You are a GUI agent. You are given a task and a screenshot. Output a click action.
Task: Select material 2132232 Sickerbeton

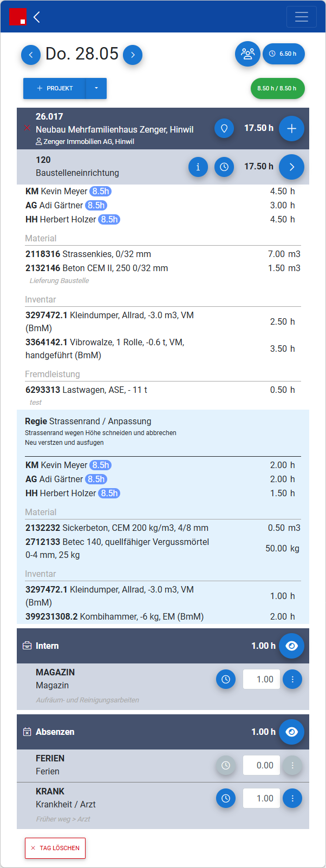(x=163, y=528)
